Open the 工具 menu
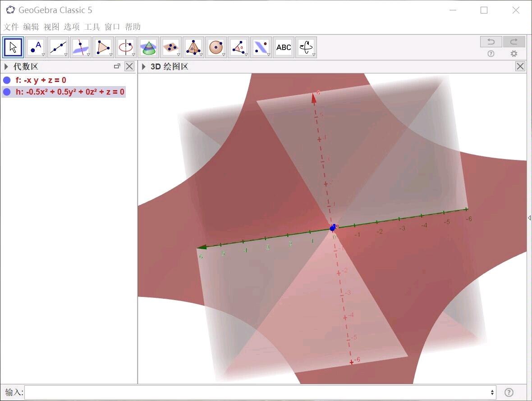The height and width of the screenshot is (401, 532). coord(92,27)
